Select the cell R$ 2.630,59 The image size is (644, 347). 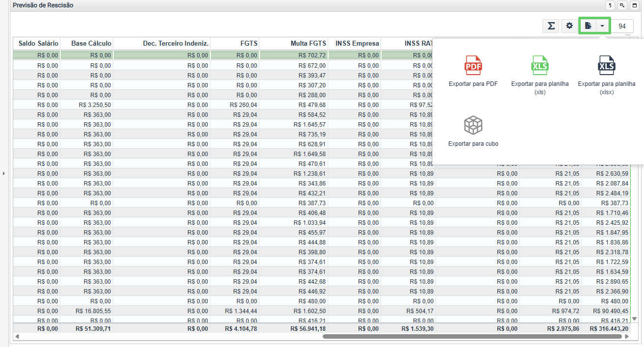tap(606, 173)
